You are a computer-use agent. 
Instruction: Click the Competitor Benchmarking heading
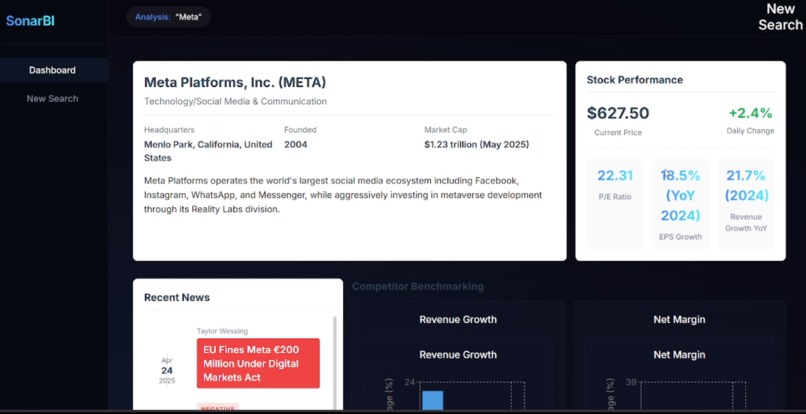pyautogui.click(x=417, y=286)
